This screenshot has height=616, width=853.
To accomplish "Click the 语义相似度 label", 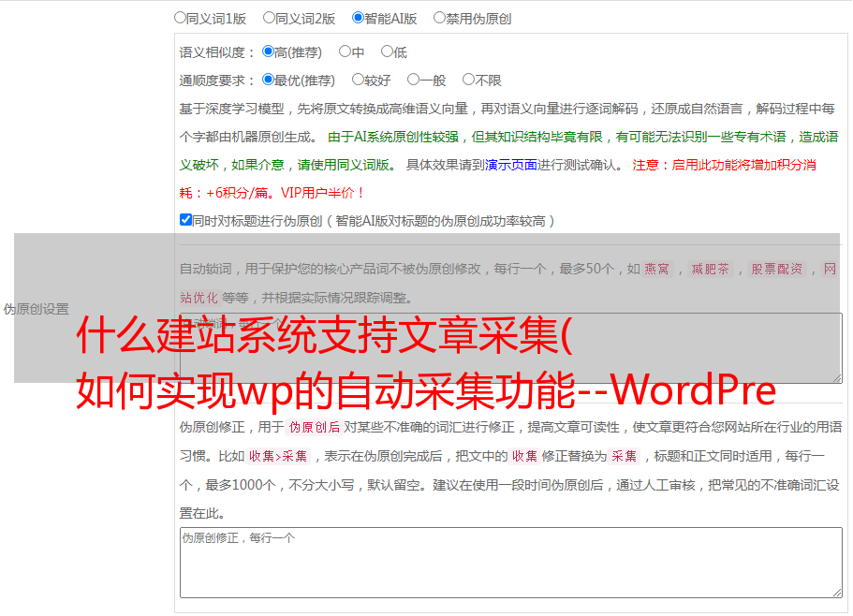I will 217,52.
